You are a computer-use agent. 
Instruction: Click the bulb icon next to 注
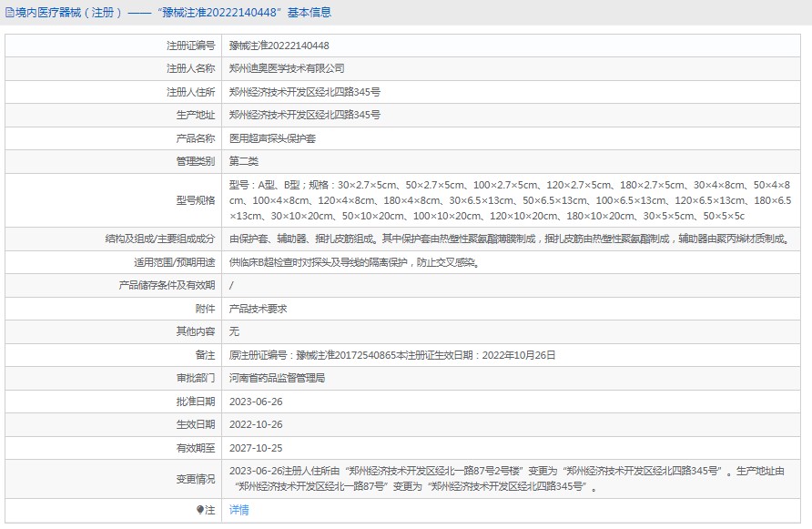(200, 510)
